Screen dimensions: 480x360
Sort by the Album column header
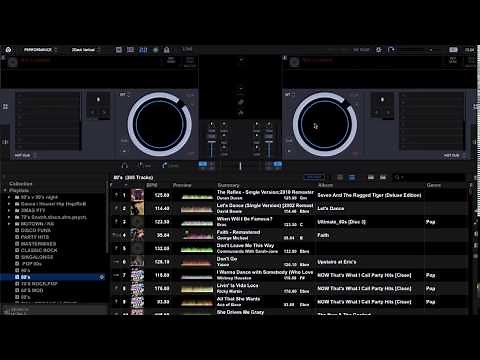click(x=325, y=185)
